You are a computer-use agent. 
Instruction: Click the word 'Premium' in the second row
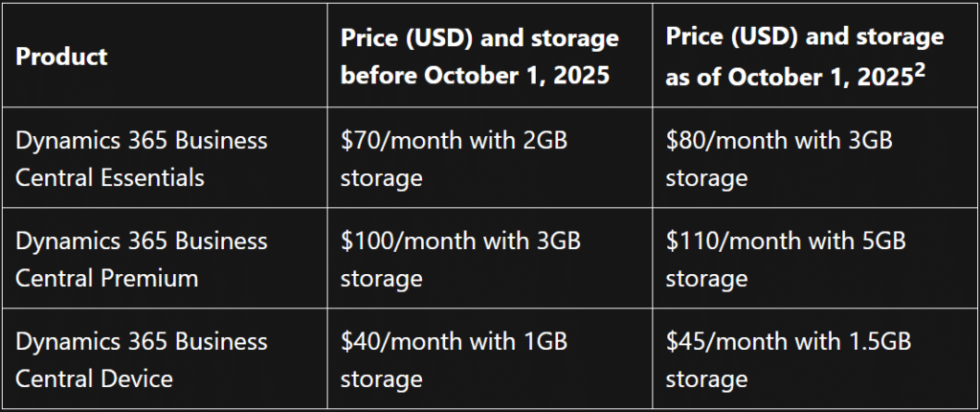tap(138, 279)
